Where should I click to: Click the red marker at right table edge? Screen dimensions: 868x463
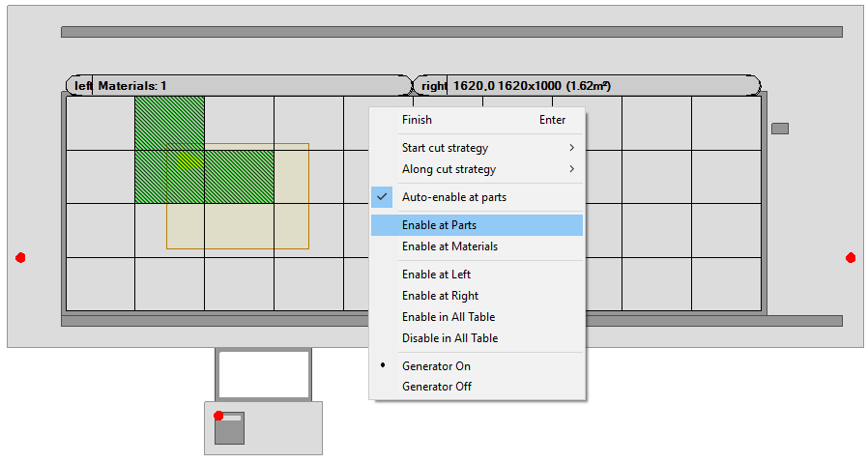tap(851, 257)
